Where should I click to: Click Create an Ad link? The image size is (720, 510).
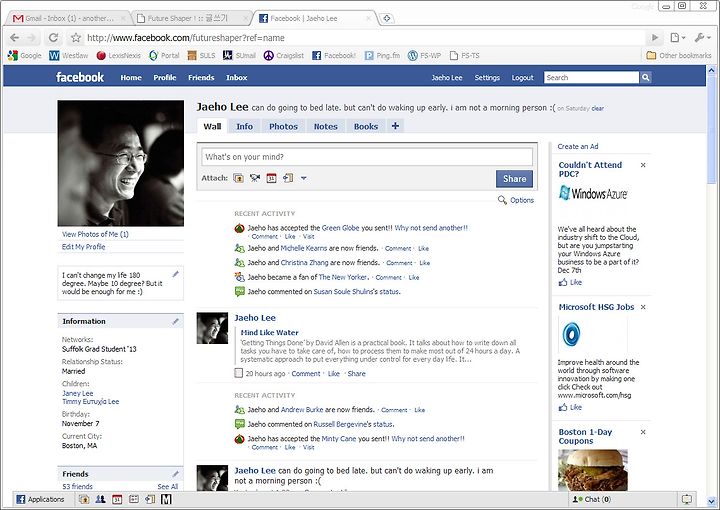(578, 146)
